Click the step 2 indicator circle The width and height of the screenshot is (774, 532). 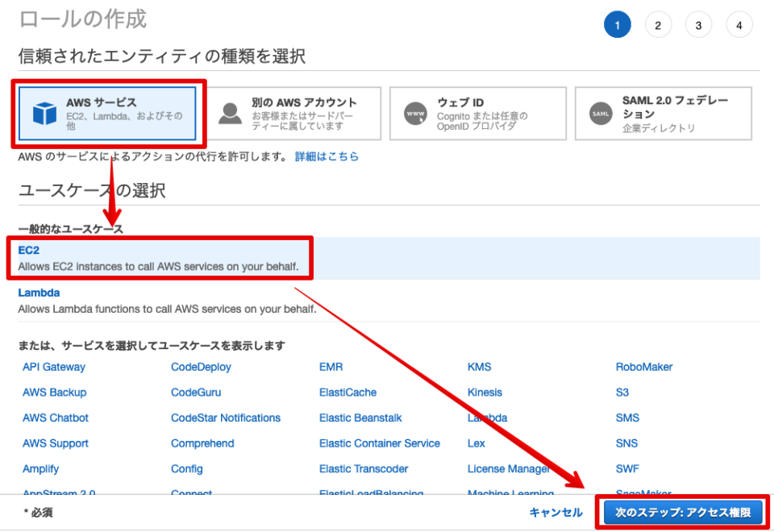(658, 24)
